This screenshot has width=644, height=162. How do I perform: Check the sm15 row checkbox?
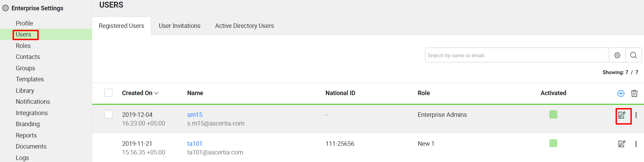click(x=108, y=114)
